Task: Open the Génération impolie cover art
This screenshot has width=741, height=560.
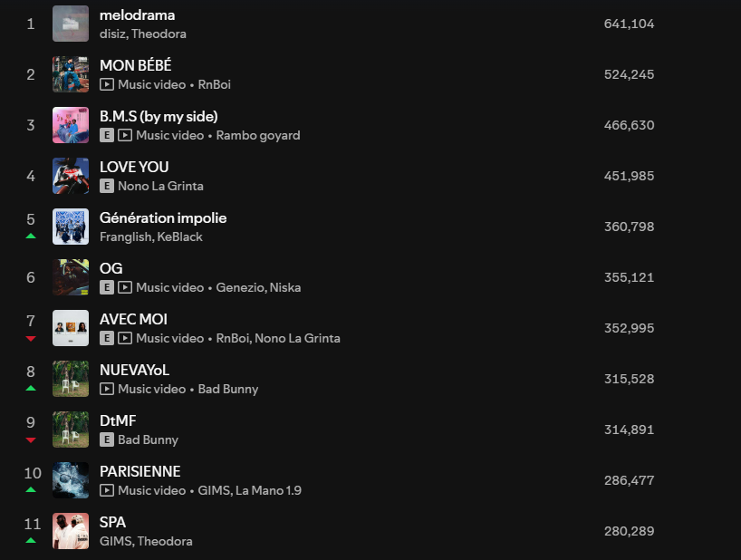Action: point(71,227)
